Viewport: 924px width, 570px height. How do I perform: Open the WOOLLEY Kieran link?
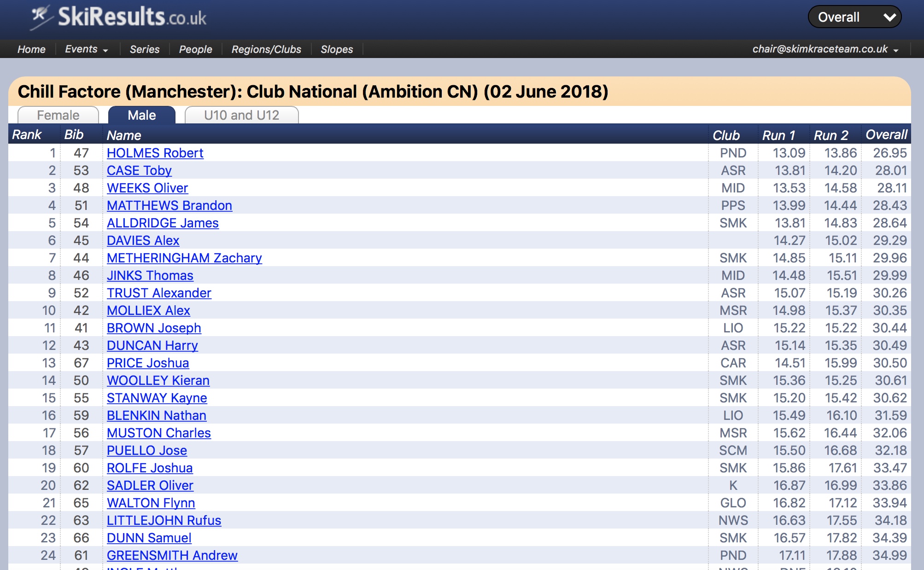(x=158, y=380)
